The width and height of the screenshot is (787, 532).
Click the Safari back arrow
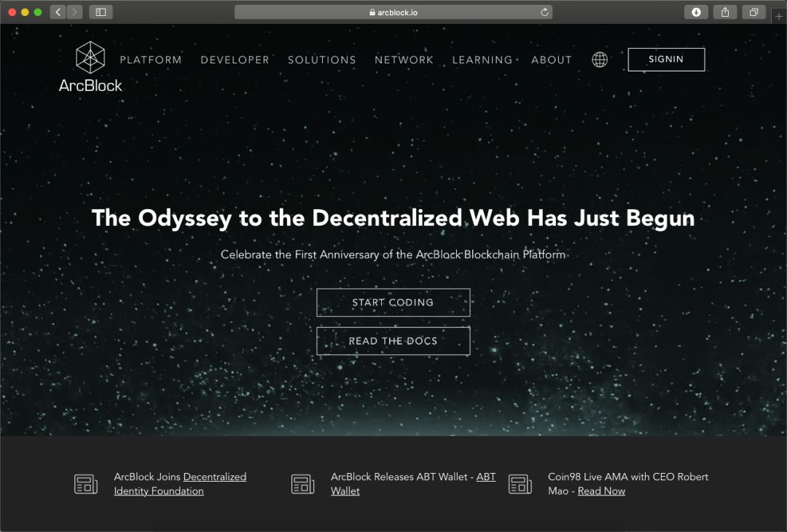(x=58, y=12)
